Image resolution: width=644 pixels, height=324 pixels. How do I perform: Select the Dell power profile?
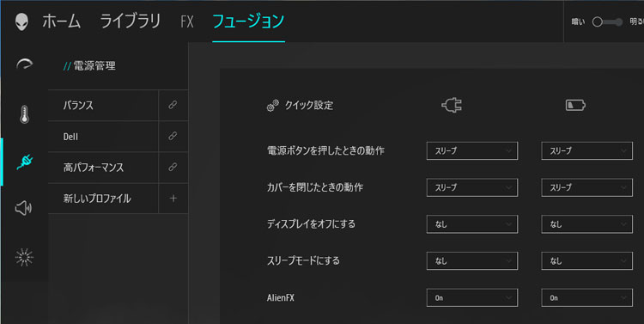click(x=103, y=136)
